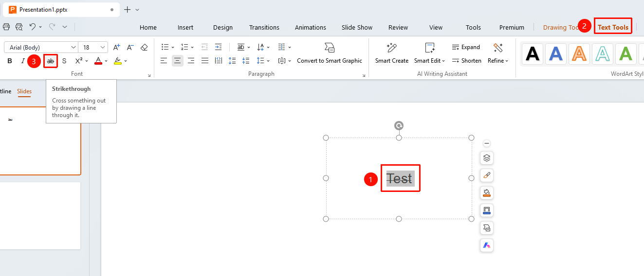Viewport: 644px width, 276px height.
Task: Toggle text Shadow (S) button
Action: pos(64,61)
